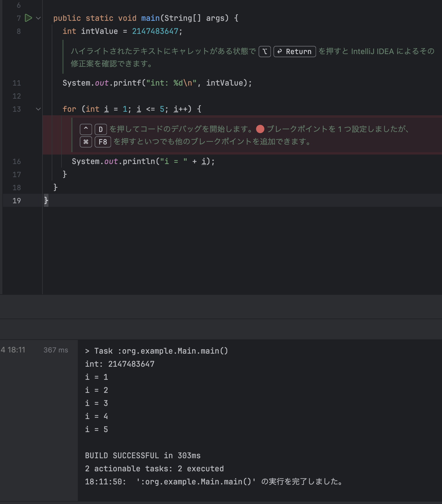Click the Option key symbol badge
The image size is (442, 504).
point(265,52)
